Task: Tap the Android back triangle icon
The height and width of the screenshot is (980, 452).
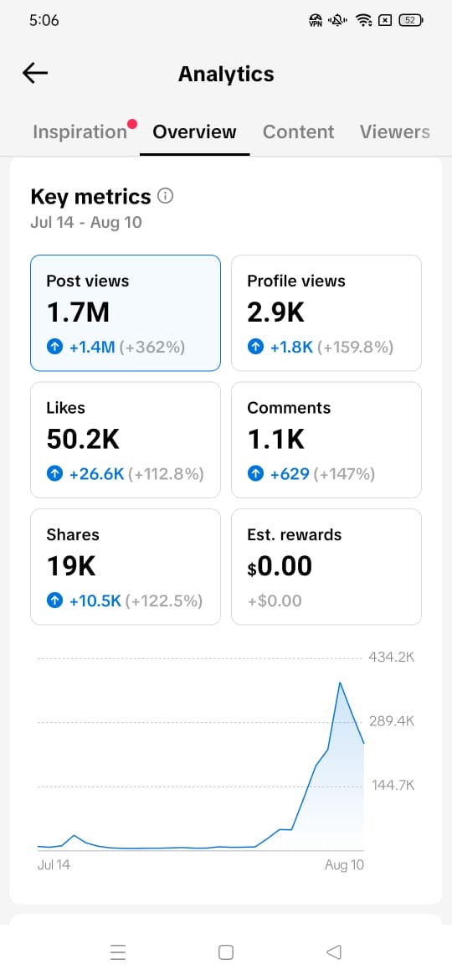Action: pos(334,952)
